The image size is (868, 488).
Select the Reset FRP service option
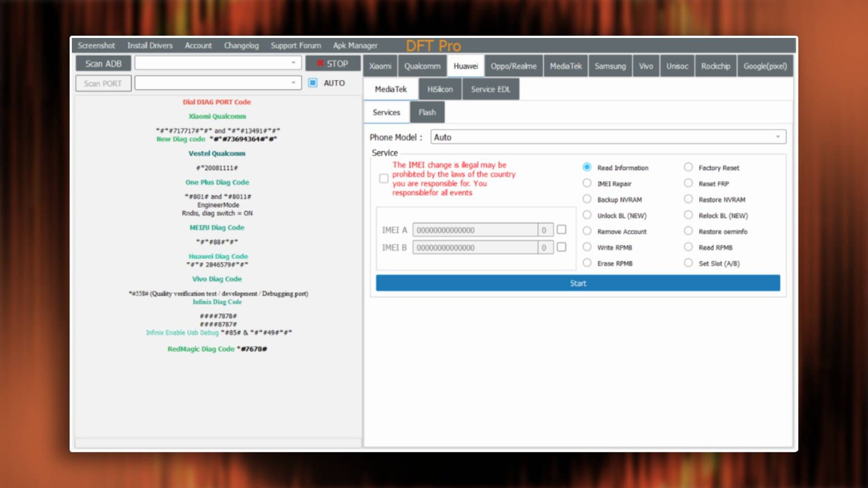(688, 183)
